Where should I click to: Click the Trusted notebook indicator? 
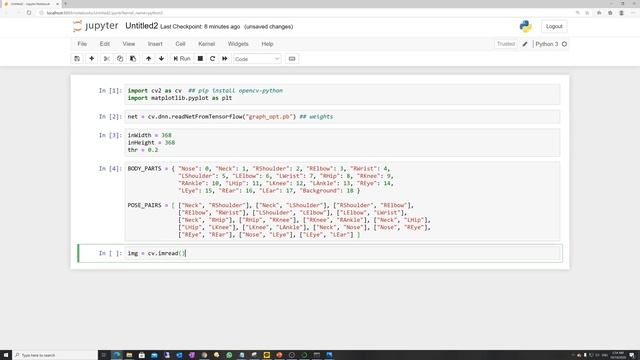click(x=506, y=44)
